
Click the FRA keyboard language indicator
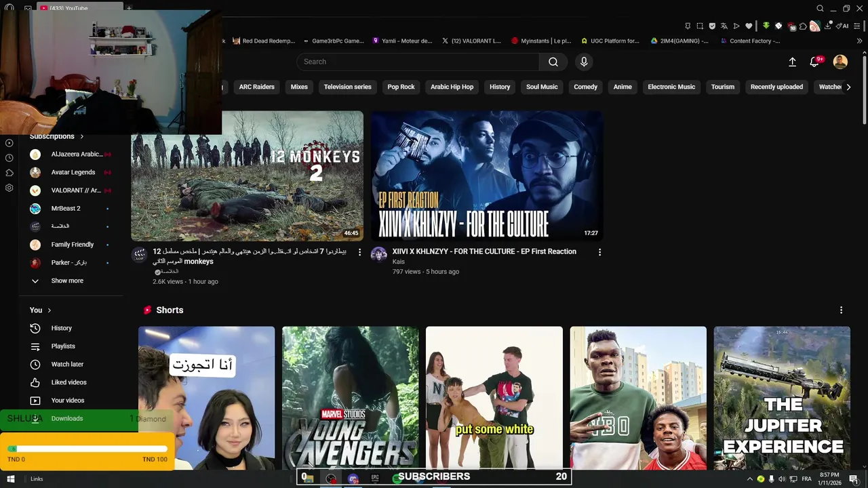tap(806, 479)
